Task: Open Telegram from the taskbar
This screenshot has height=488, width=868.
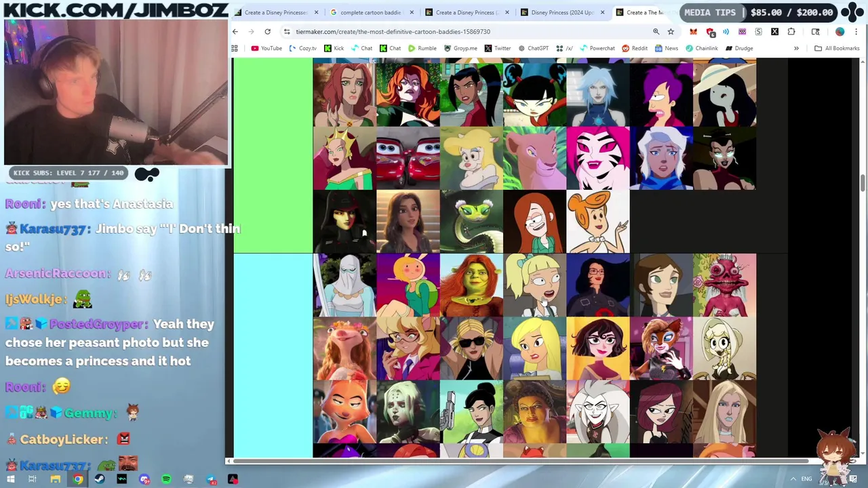Action: 211,479
